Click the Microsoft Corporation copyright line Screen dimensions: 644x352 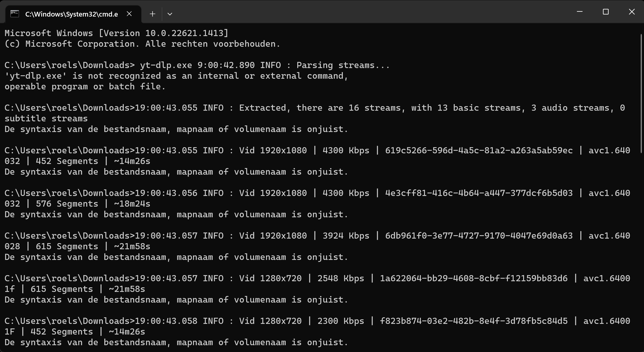click(x=142, y=44)
